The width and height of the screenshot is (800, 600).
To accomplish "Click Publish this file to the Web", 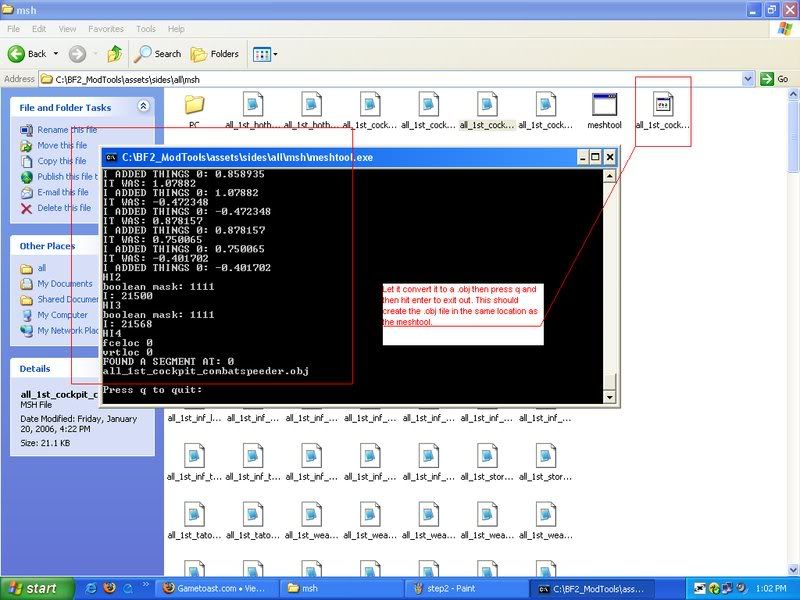I will pyautogui.click(x=59, y=177).
